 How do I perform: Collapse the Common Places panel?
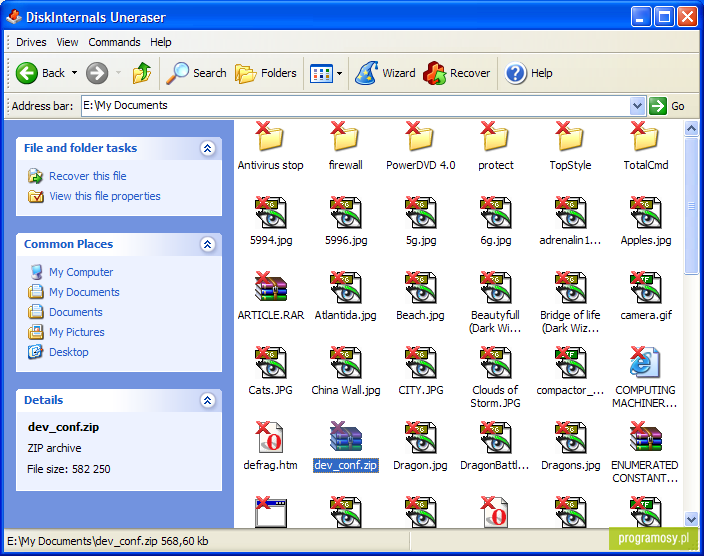click(x=207, y=244)
